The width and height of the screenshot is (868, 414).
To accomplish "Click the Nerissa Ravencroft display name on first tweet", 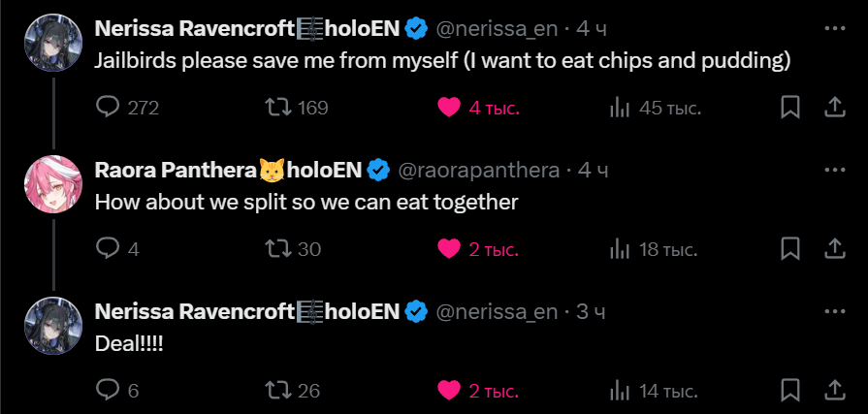I will pos(193,29).
